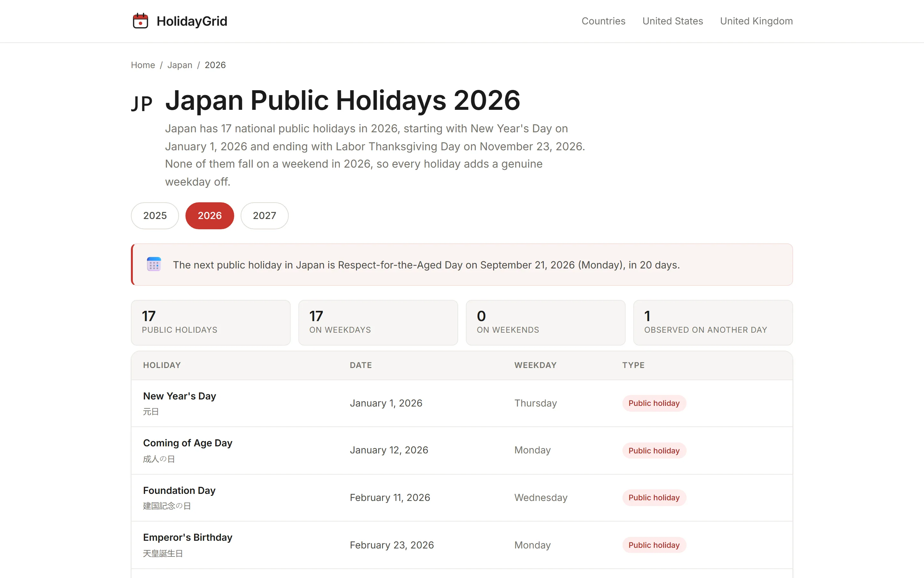The height and width of the screenshot is (578, 924).
Task: Click the calendar icon in the next-holiday banner
Action: coord(154,264)
